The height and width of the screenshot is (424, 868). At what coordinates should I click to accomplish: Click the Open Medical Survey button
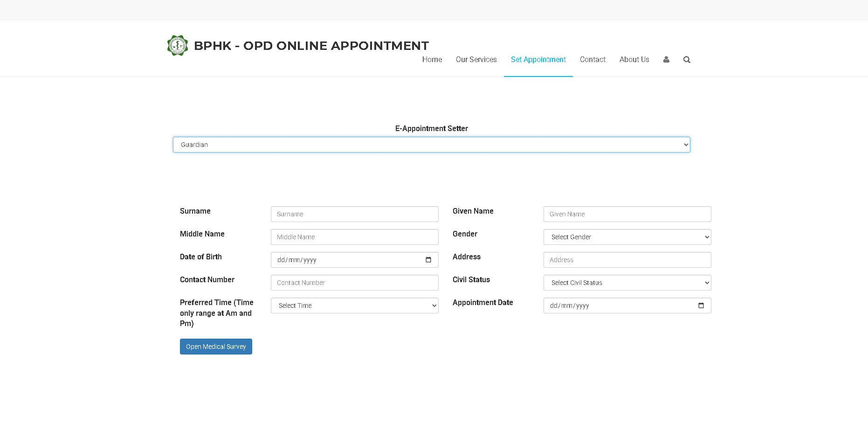[216, 347]
